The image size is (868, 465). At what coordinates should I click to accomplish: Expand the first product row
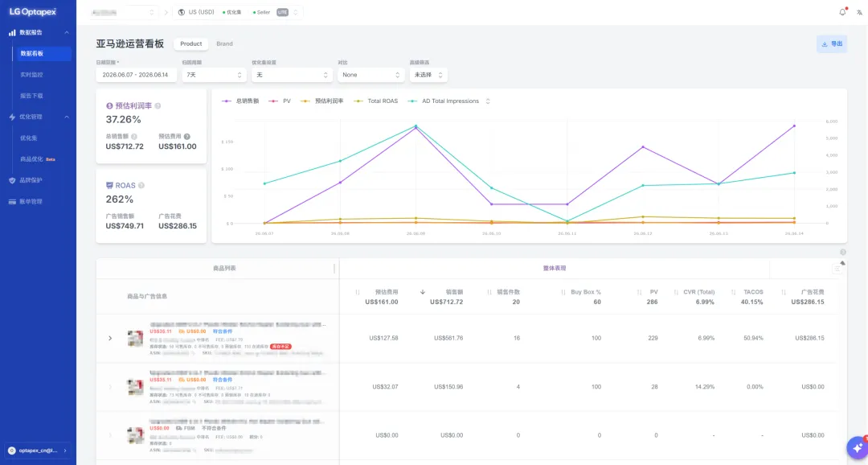click(110, 338)
